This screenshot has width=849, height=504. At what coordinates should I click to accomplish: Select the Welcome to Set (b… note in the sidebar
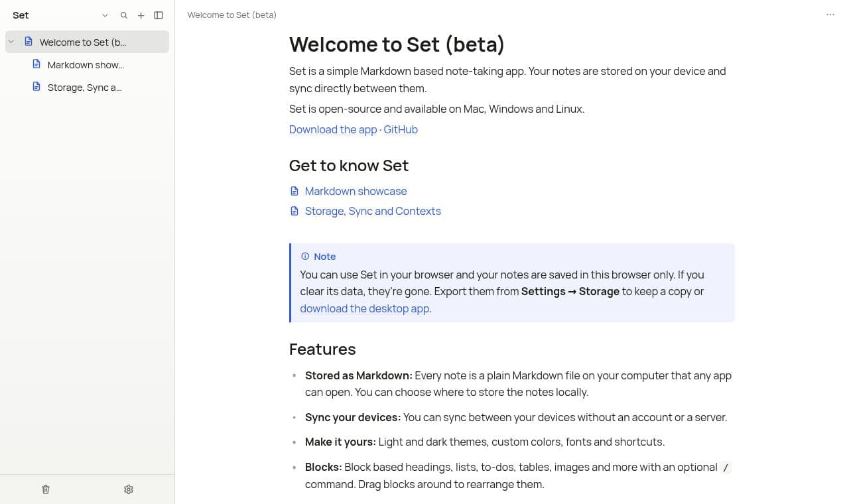pyautogui.click(x=87, y=42)
